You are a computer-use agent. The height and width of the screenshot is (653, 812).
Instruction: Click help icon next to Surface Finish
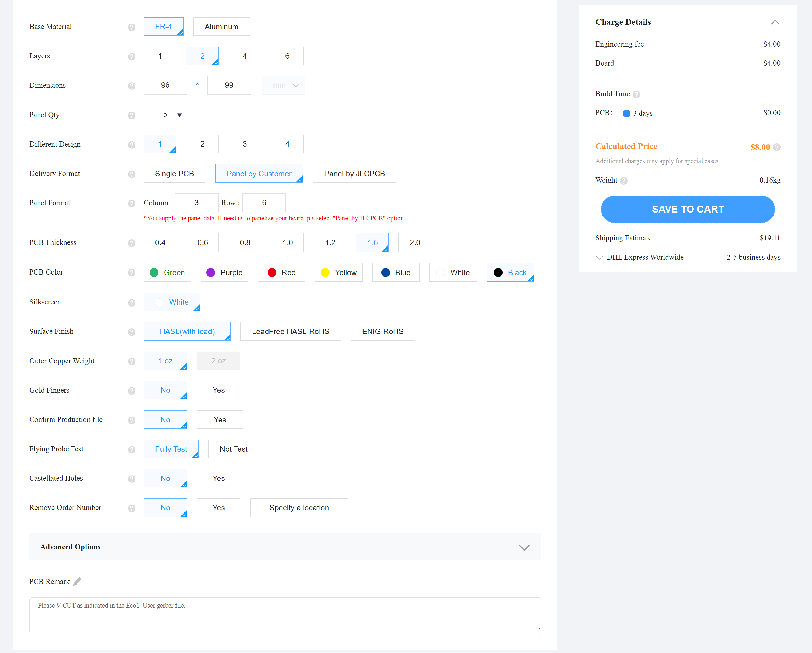click(x=132, y=332)
